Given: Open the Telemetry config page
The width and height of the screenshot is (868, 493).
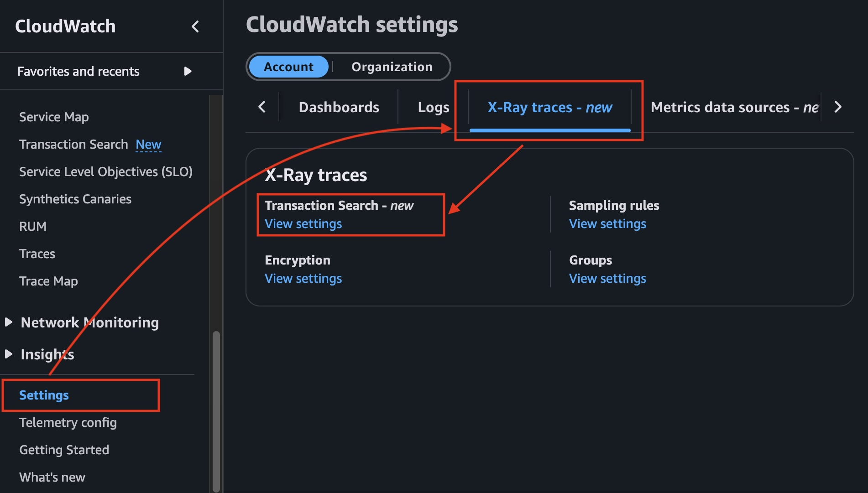Looking at the screenshot, I should coord(68,422).
